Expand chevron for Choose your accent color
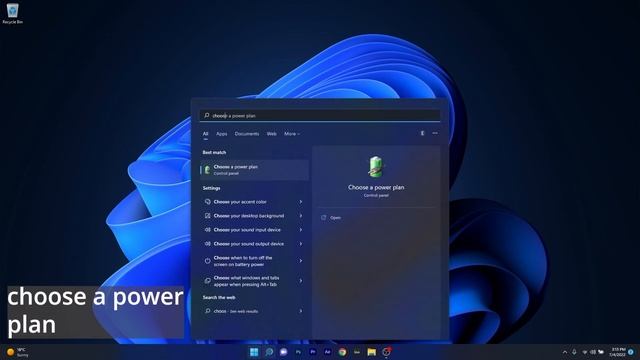 [x=301, y=202]
